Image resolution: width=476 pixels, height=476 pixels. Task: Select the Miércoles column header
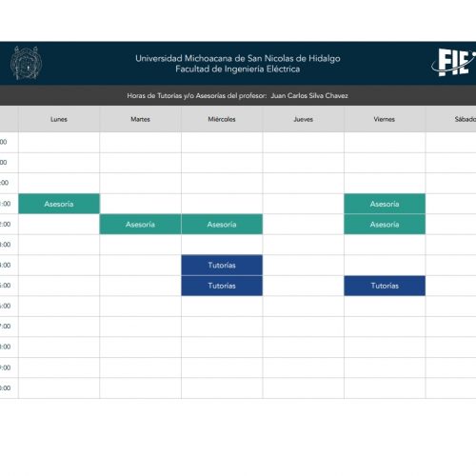pyautogui.click(x=222, y=119)
